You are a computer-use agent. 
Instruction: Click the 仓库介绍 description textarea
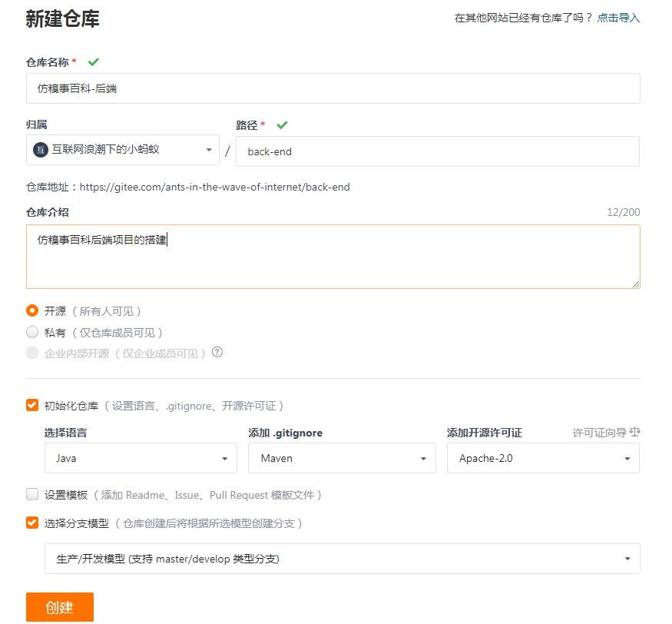pos(333,257)
